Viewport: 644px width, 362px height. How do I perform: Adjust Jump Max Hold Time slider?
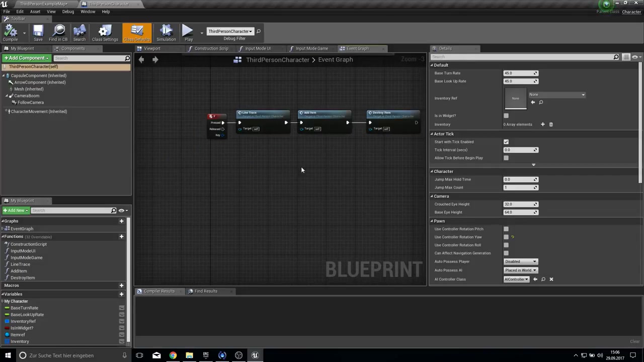(x=521, y=179)
